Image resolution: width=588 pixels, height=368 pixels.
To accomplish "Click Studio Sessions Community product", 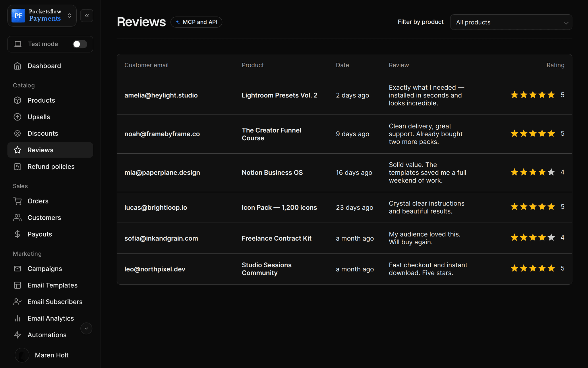I will point(267,269).
